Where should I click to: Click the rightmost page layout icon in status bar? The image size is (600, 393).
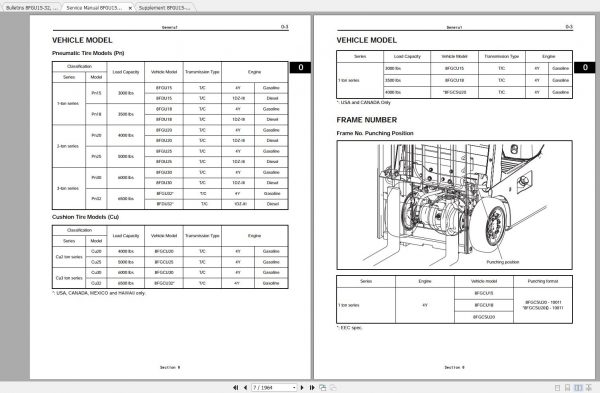[x=589, y=388]
